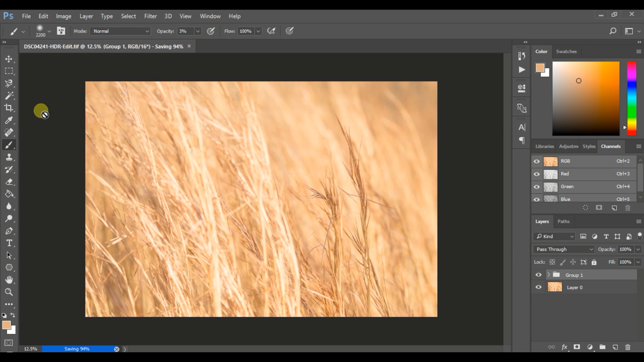Expand Group 1 layer contents
This screenshot has height=362, width=644.
point(548,275)
